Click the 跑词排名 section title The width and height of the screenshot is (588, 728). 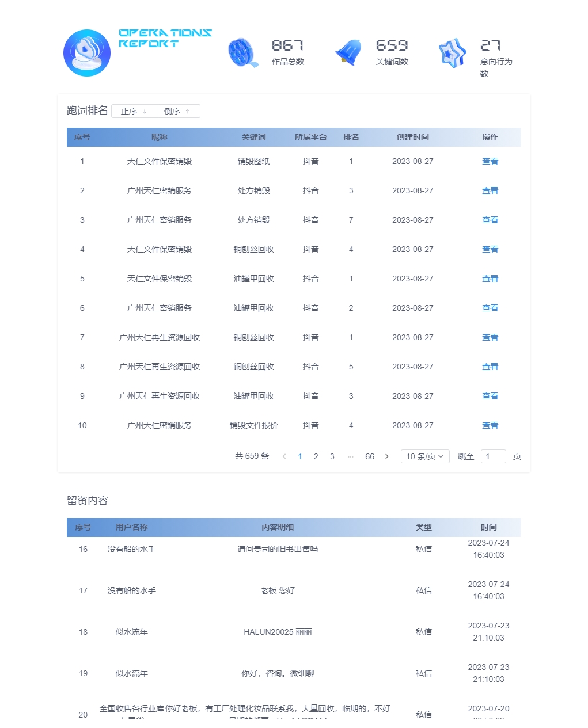(88, 110)
